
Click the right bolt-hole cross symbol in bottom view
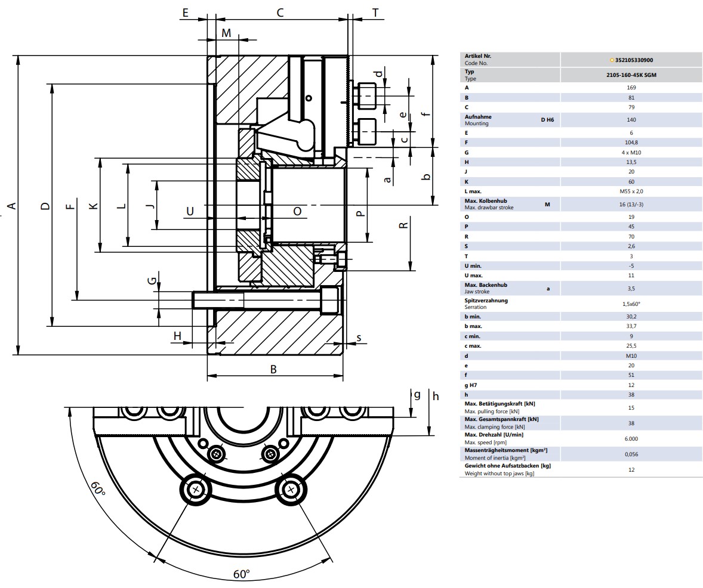click(291, 490)
